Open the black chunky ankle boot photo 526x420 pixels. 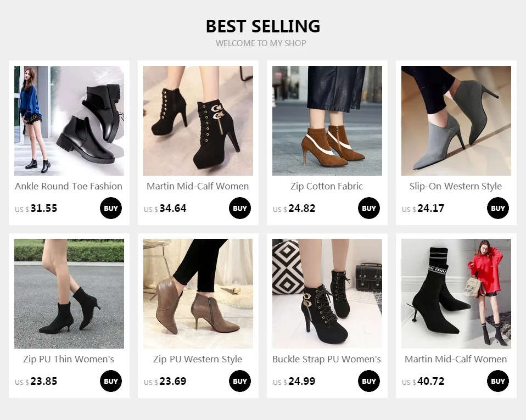[x=69, y=121]
